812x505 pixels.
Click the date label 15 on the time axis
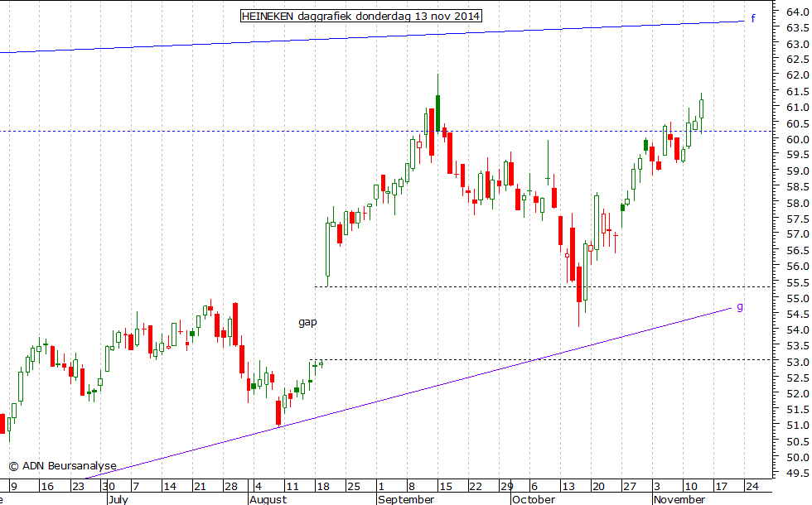coord(446,487)
